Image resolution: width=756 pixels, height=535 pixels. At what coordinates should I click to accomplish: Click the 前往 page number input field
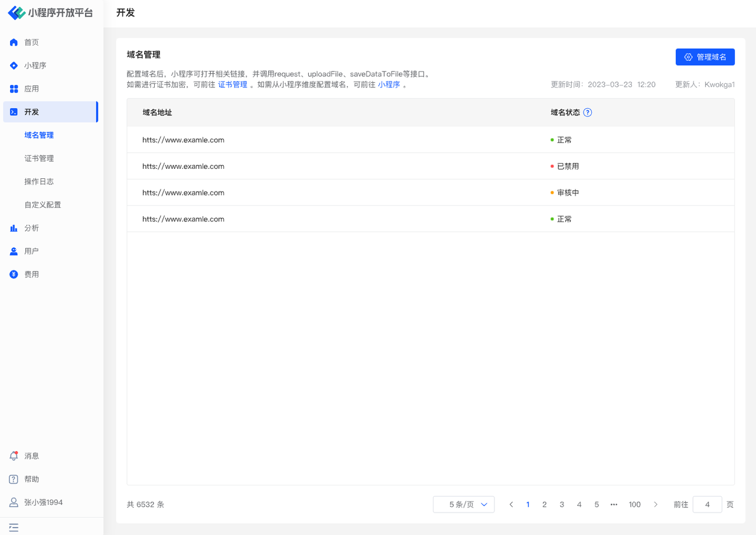coord(707,504)
